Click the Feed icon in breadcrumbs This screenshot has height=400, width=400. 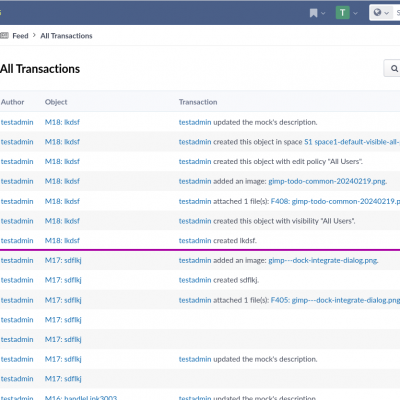4,35
